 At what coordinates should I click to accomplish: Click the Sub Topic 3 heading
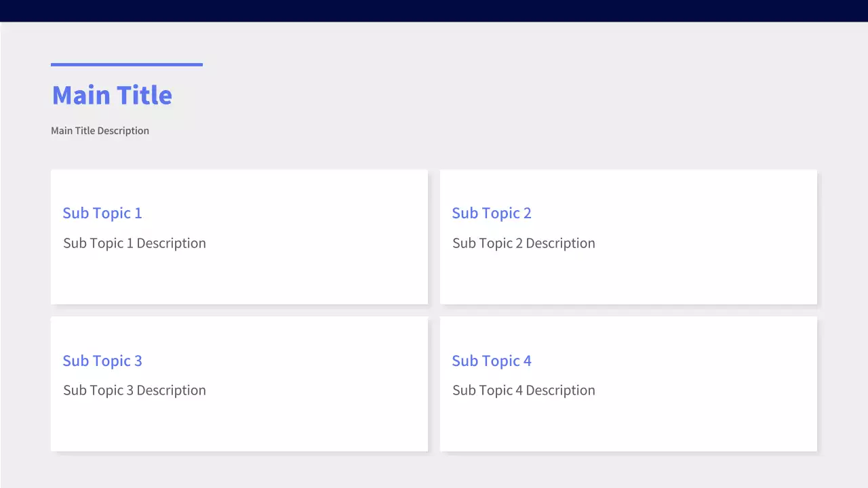102,361
